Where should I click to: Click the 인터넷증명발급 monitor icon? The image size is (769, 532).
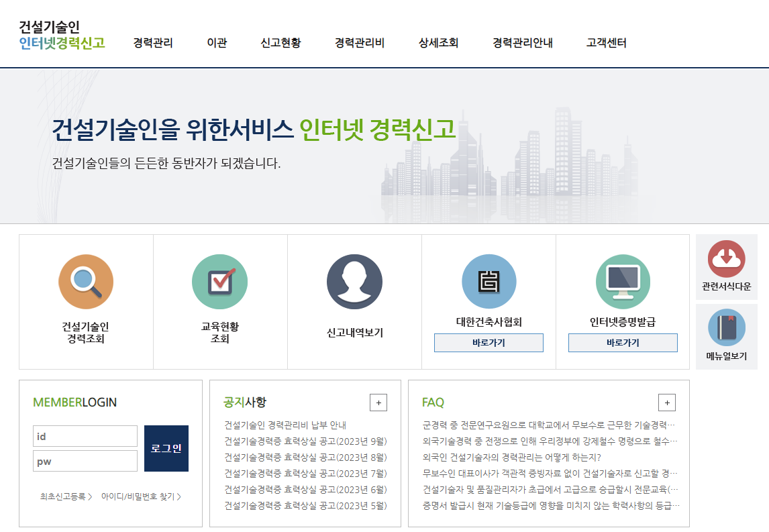[x=623, y=282]
